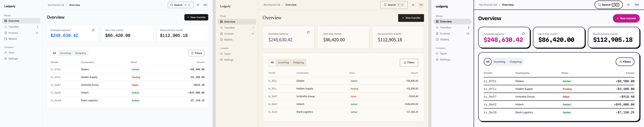Select Incoming tab in right bold window
The height and width of the screenshot is (127, 644).
click(499, 62)
